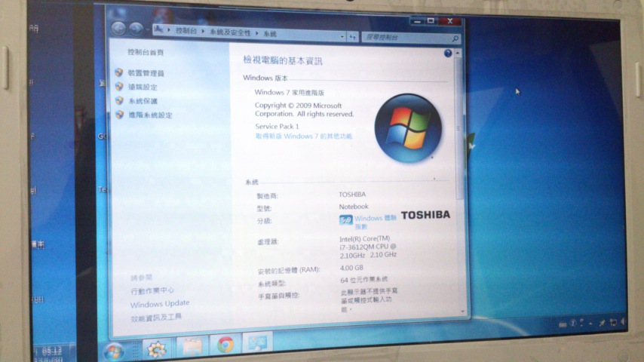The height and width of the screenshot is (362, 644).
Task: Click the text Windows 7 家用進階版
Action: 289,93
